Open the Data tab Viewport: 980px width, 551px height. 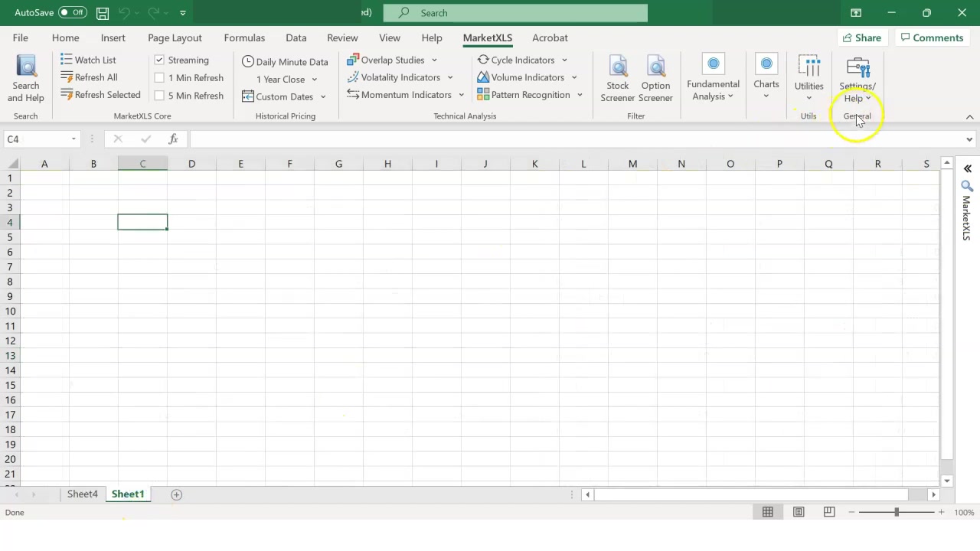tap(296, 37)
